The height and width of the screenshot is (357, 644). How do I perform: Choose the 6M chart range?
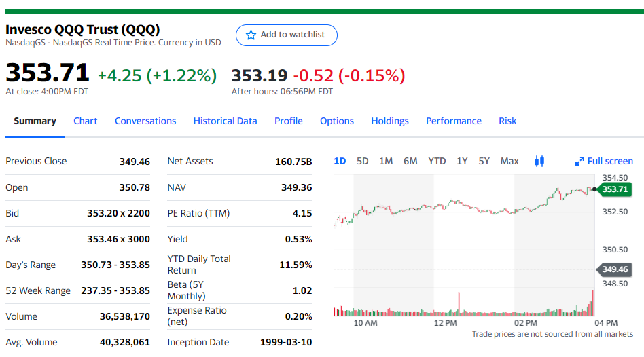click(x=410, y=162)
